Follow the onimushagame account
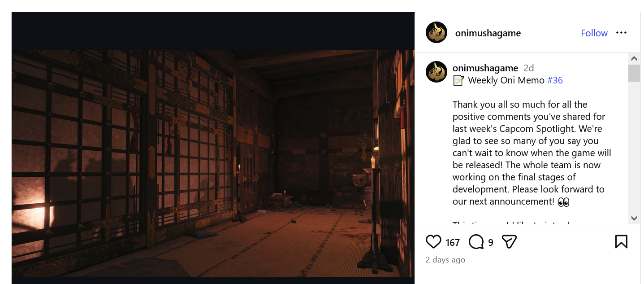The width and height of the screenshot is (644, 284). coord(594,33)
